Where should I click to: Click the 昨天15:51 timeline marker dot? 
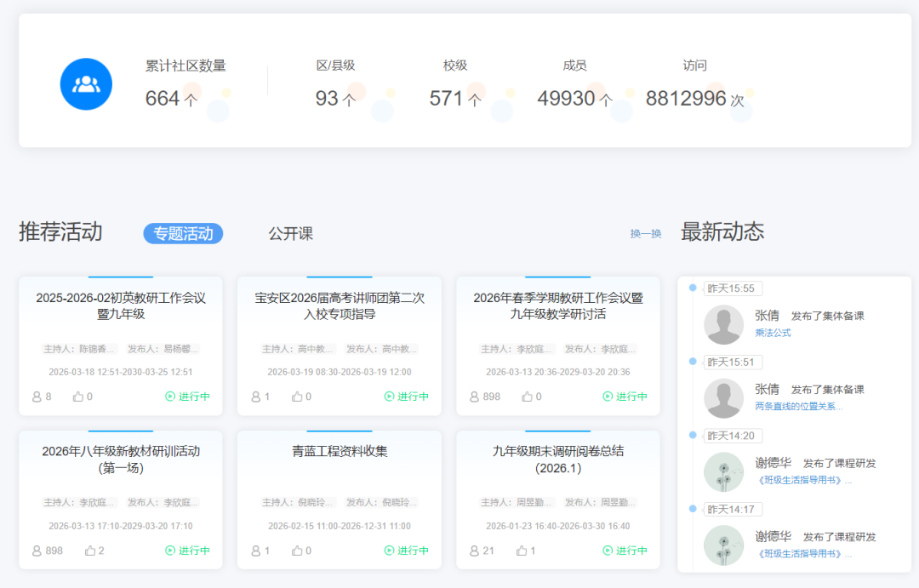[693, 362]
